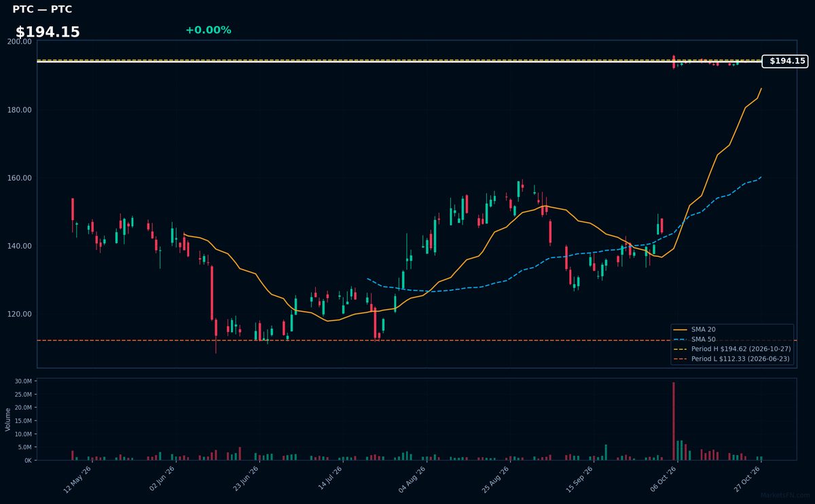Click the 30.0M volume axis label
The height and width of the screenshot is (504, 815).
click(x=22, y=382)
